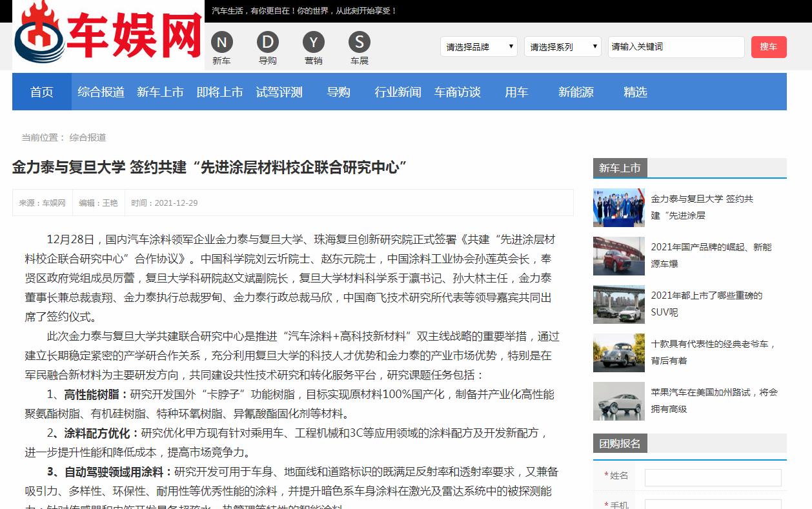Screen dimensions: 812x509
Task: Open thumbnail for 十款具有代表性的经典老爷车 article
Action: click(x=619, y=353)
